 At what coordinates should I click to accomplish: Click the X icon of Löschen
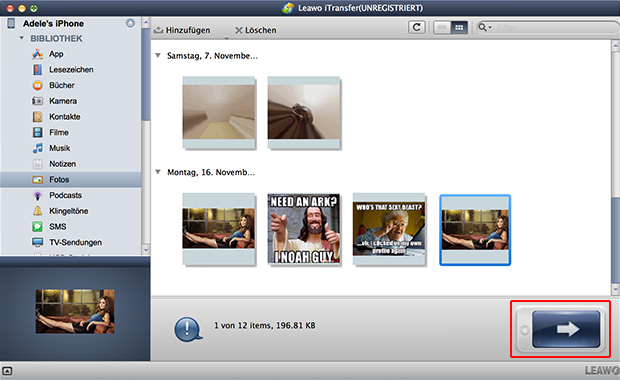click(239, 30)
